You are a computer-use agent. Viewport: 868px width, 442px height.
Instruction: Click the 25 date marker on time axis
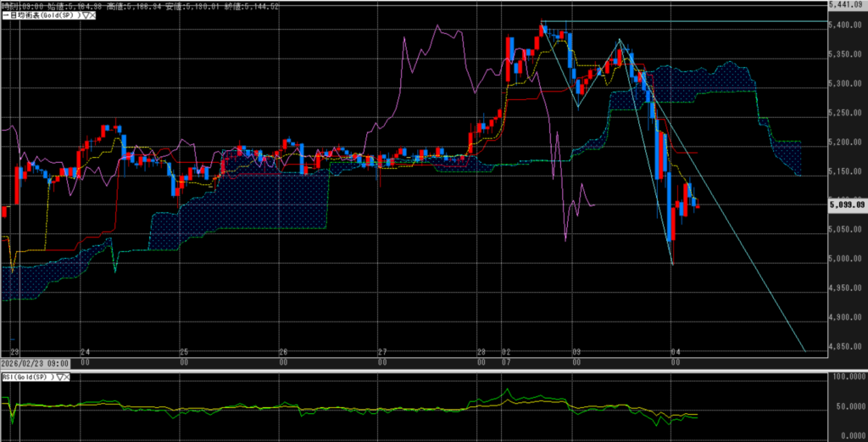184,351
